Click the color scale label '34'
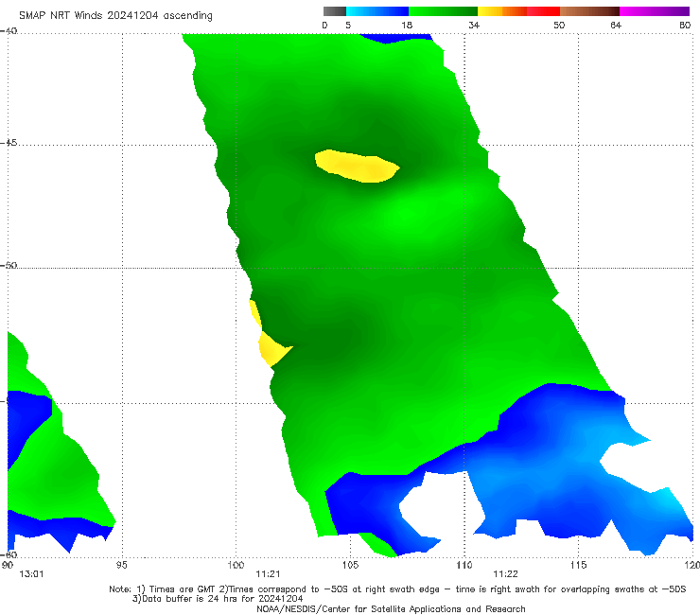Image resolution: width=700 pixels, height=615 pixels. (474, 25)
